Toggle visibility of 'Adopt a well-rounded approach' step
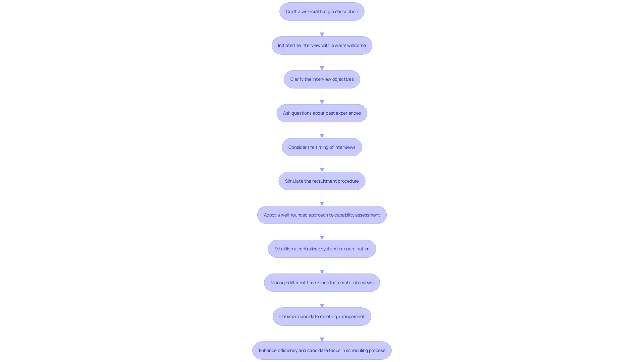This screenshot has width=644, height=362. coord(322,215)
